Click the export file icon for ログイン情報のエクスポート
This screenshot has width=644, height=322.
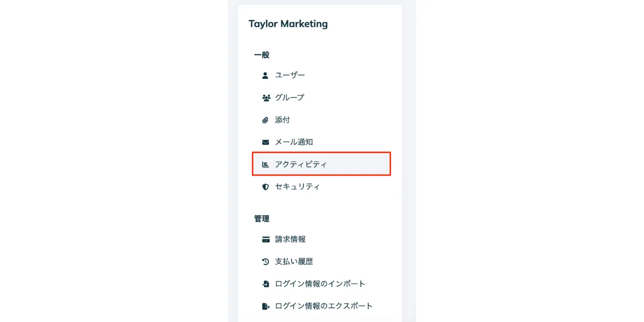(265, 306)
